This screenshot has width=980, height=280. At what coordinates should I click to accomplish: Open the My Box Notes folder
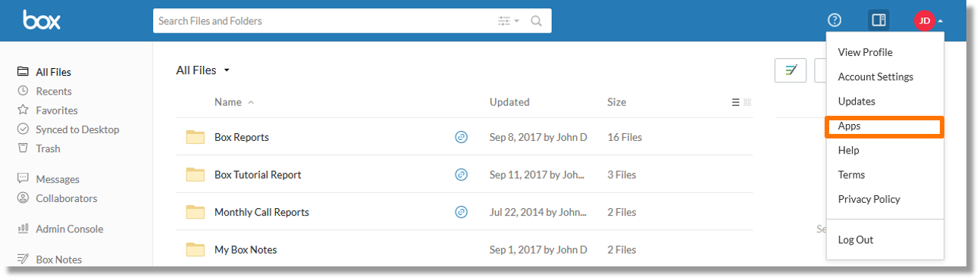(x=246, y=250)
